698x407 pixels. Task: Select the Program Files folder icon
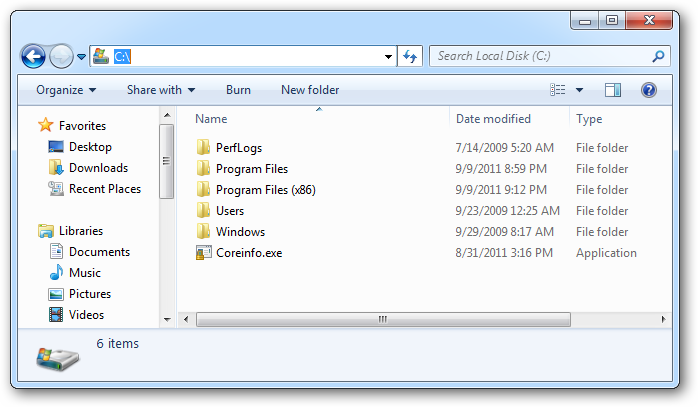click(x=203, y=168)
